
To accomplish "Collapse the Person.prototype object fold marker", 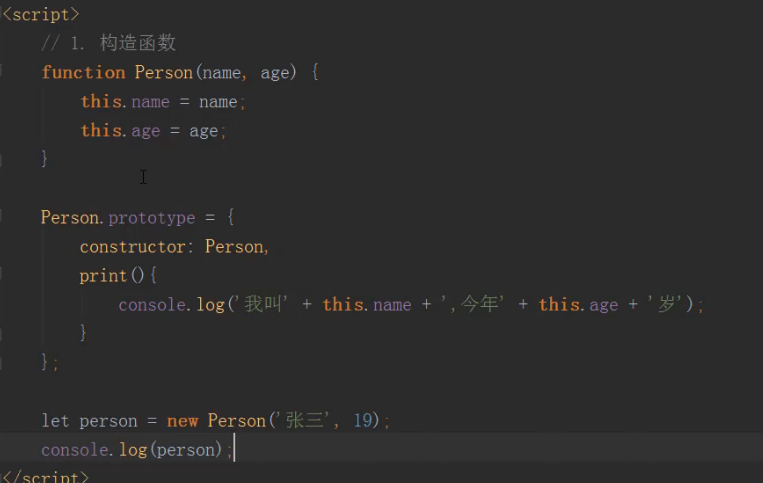I will [5, 217].
